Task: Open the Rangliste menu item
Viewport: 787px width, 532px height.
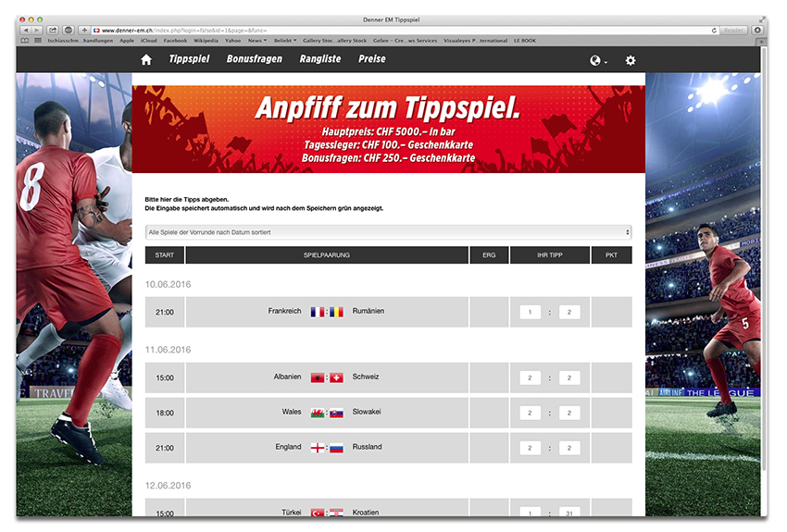Action: tap(320, 59)
